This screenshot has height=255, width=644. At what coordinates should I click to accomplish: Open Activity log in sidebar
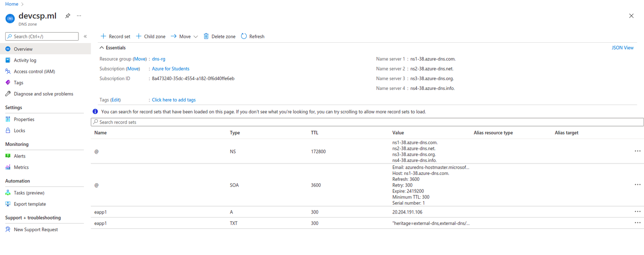tap(25, 60)
